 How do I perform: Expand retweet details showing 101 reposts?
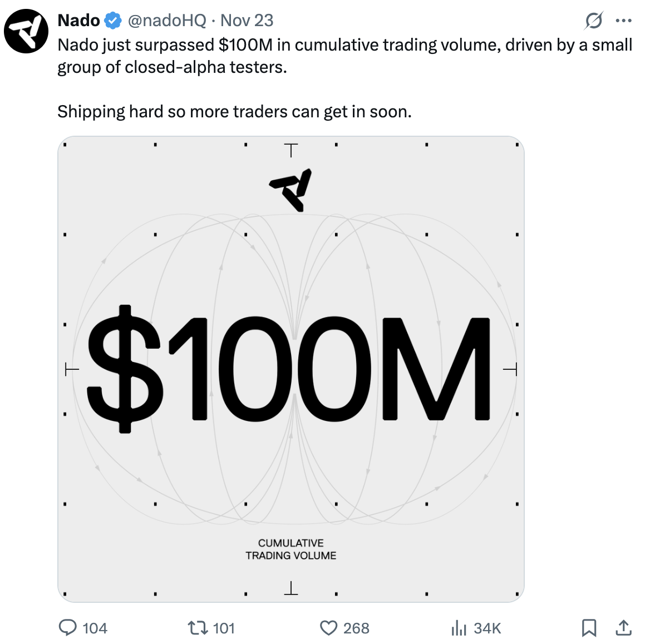pos(224,628)
